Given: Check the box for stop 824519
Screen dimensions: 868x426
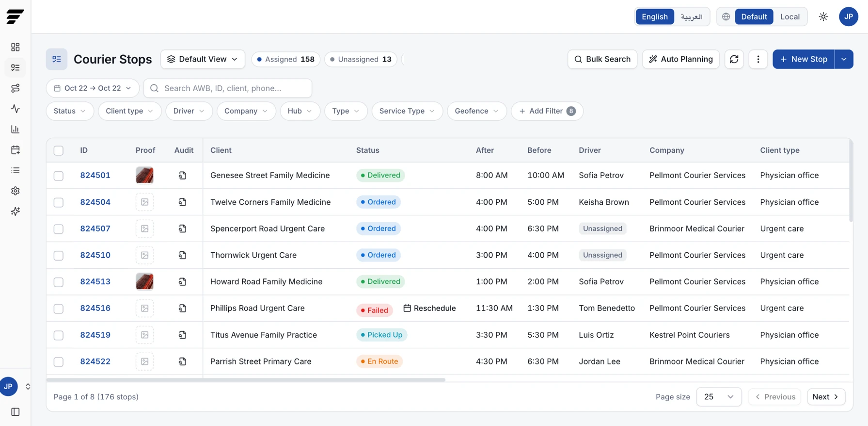Looking at the screenshot, I should (59, 335).
